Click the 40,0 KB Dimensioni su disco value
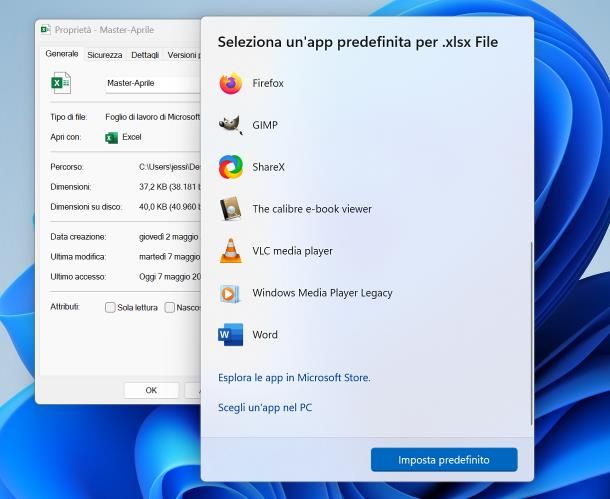This screenshot has height=499, width=610. coord(170,207)
